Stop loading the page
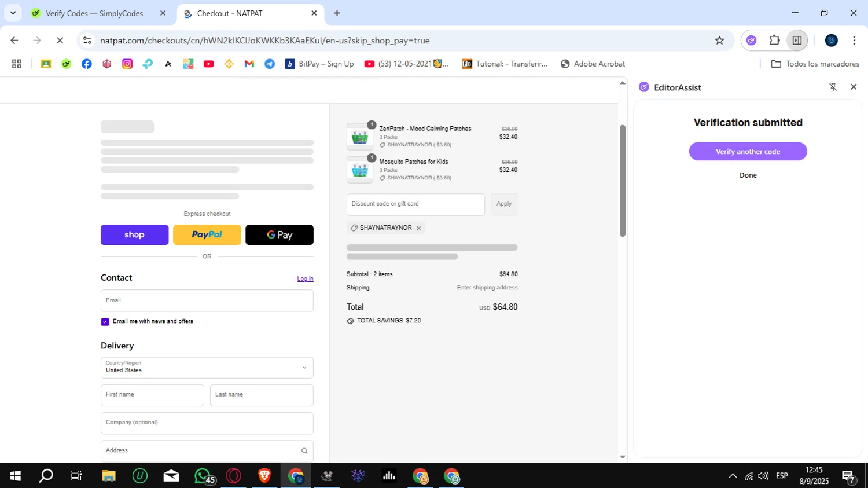 [x=60, y=41]
